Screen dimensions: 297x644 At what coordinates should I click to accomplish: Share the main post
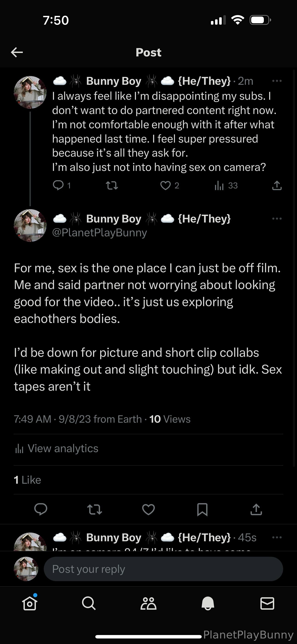tap(256, 509)
